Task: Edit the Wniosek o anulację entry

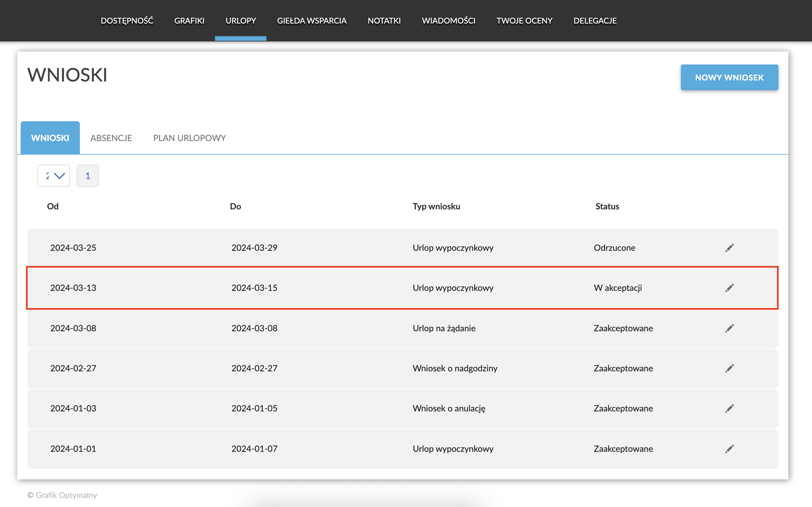Action: [729, 408]
